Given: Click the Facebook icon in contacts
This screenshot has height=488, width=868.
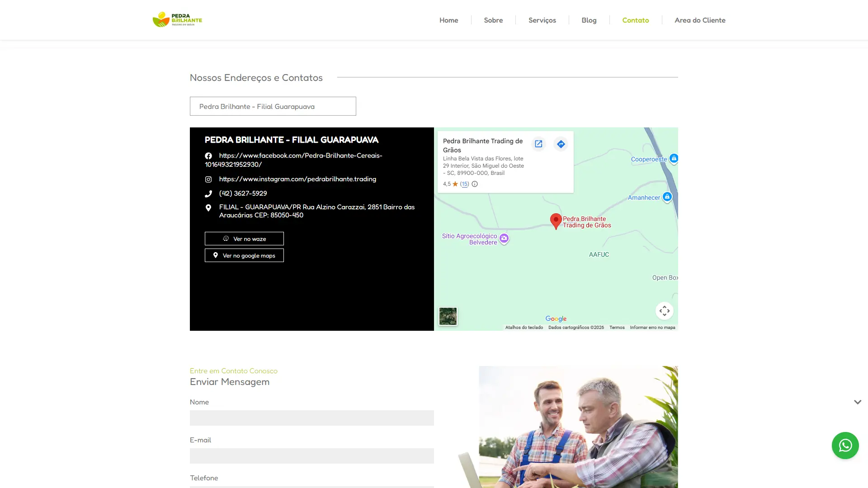Looking at the screenshot, I should [x=208, y=155].
